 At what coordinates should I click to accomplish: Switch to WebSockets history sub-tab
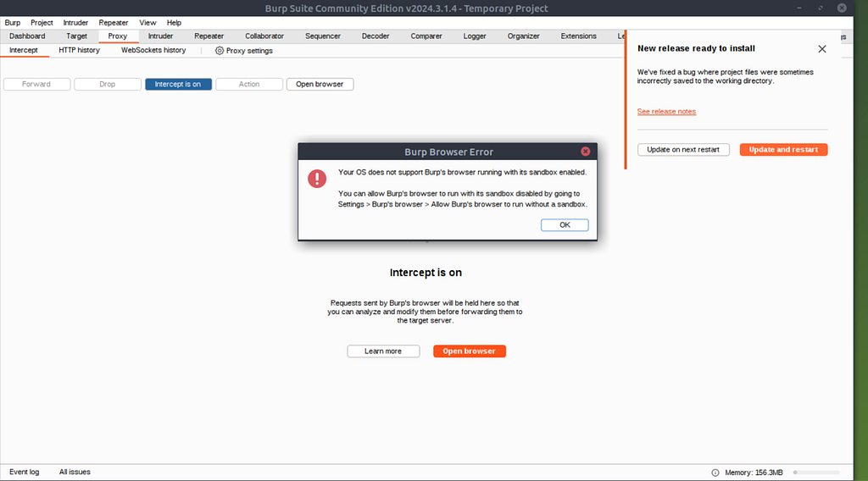coord(153,50)
